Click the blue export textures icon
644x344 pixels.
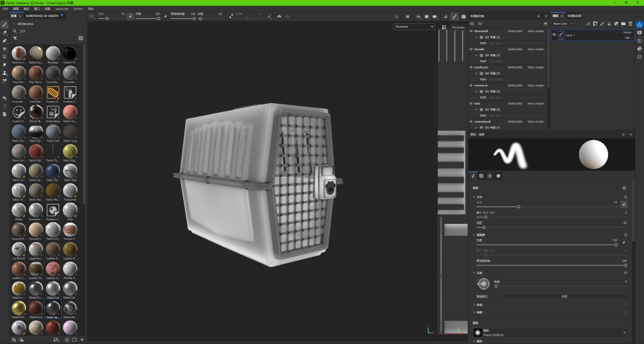(x=640, y=25)
